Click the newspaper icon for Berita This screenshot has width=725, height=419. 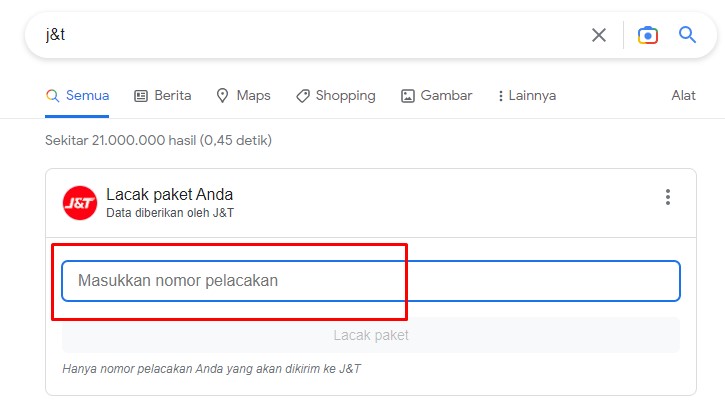(x=141, y=96)
